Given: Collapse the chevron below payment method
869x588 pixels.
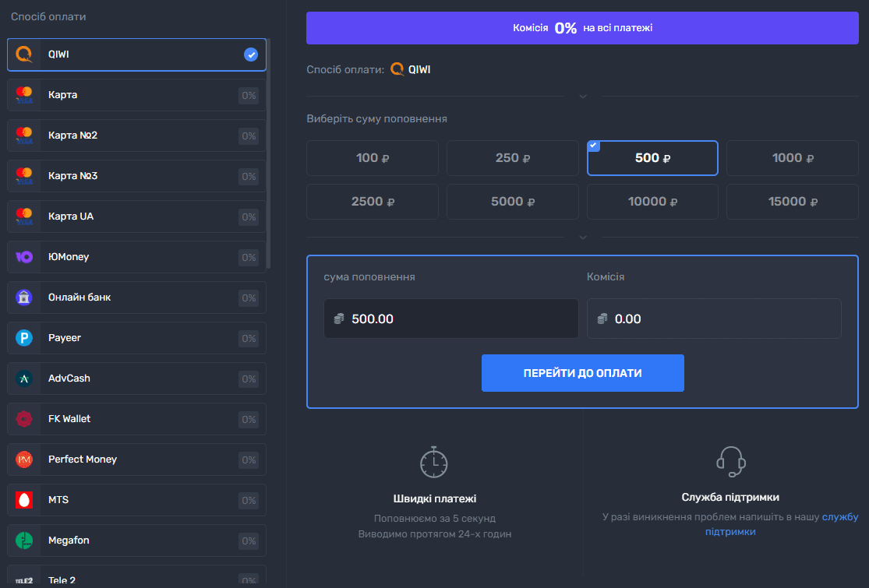Looking at the screenshot, I should tap(582, 97).
